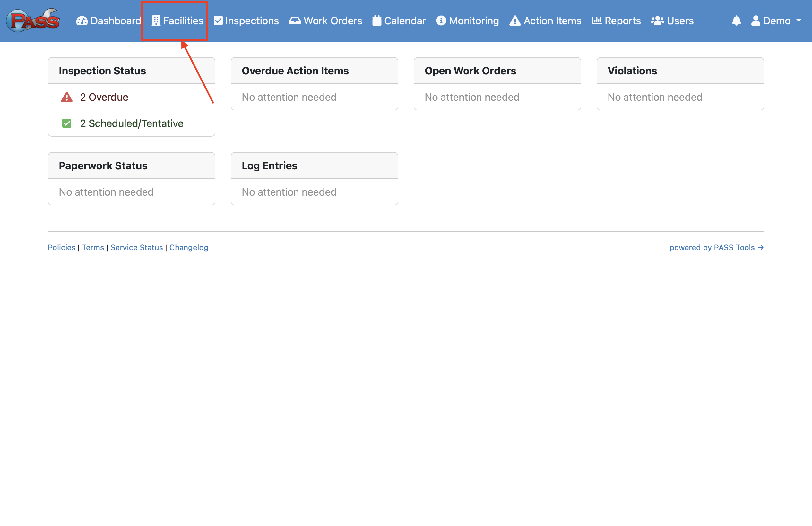Click the Users group icon
The image size is (812, 526).
[x=657, y=21]
